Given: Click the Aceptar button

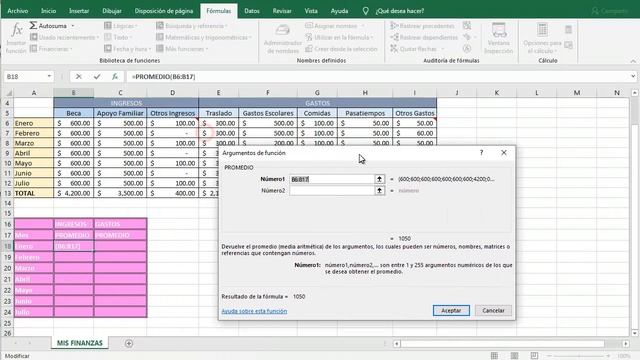Looking at the screenshot, I should click(451, 311).
